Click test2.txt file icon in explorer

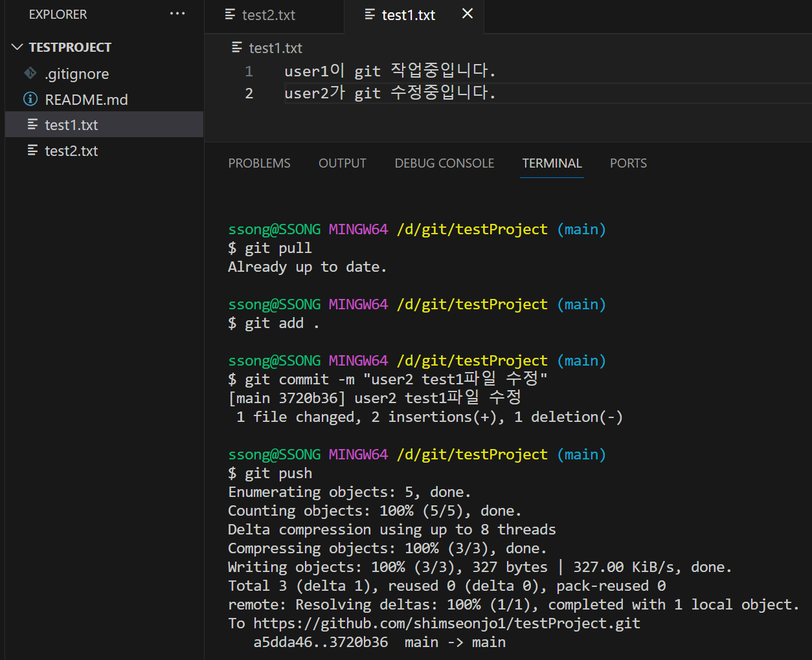click(32, 150)
